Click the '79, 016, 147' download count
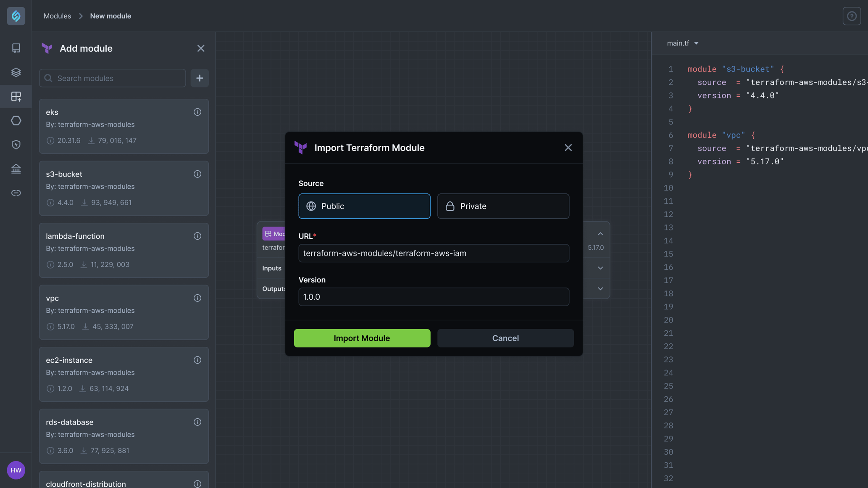The image size is (868, 488). pyautogui.click(x=117, y=140)
